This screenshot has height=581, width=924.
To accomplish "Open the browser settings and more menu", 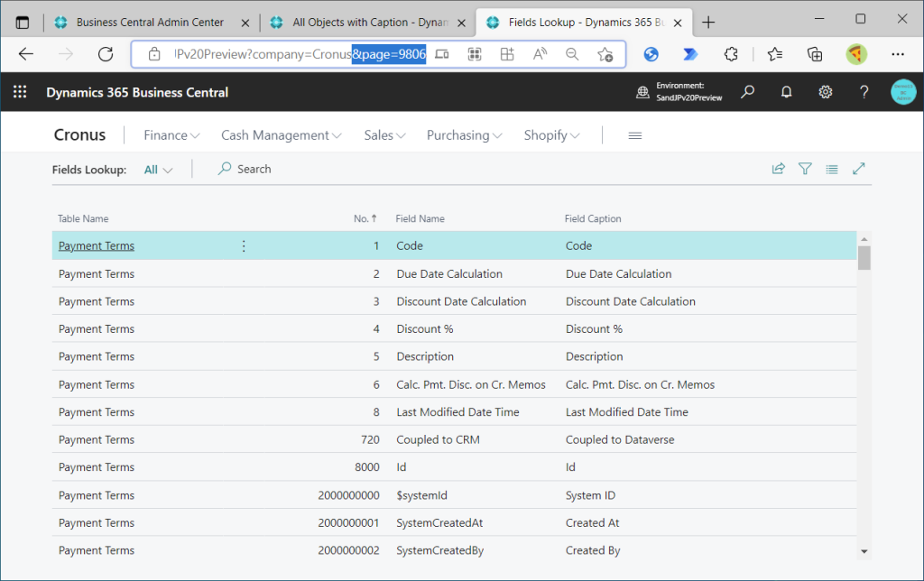I will [x=898, y=54].
